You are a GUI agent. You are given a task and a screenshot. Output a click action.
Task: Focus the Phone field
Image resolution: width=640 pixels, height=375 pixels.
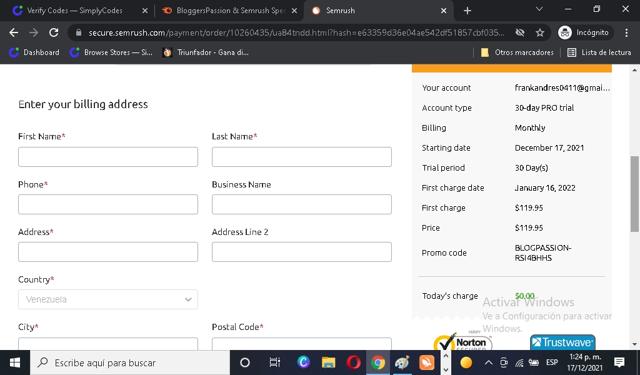108,204
